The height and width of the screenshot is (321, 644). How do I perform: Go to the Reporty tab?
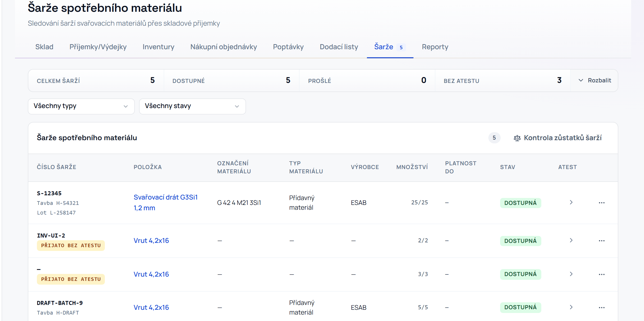point(435,47)
